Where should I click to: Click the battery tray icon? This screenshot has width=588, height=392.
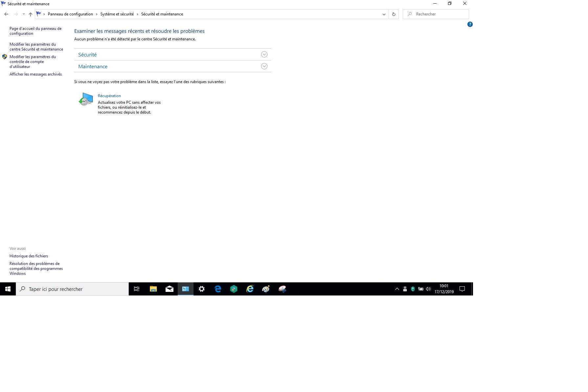pos(420,289)
